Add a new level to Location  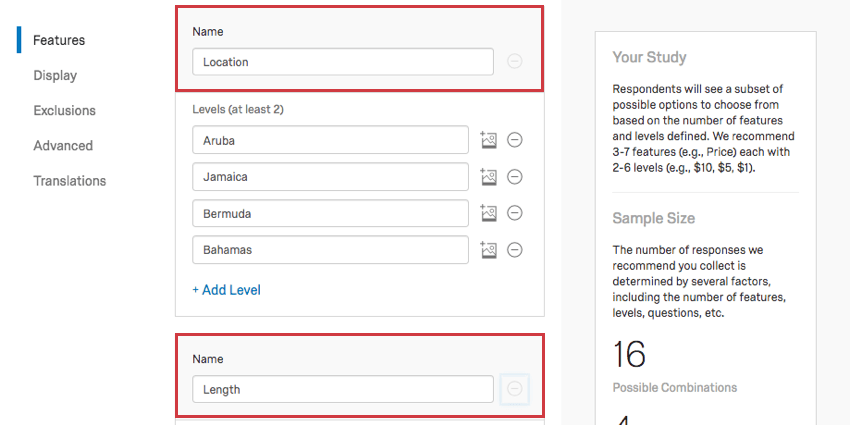click(227, 290)
